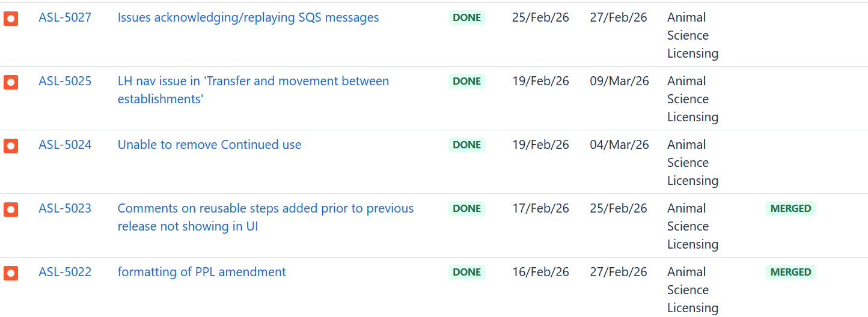Screen dimensions: 868x317
Task: Click the bug icon beside ASL-5022
Action: pyautogui.click(x=11, y=273)
